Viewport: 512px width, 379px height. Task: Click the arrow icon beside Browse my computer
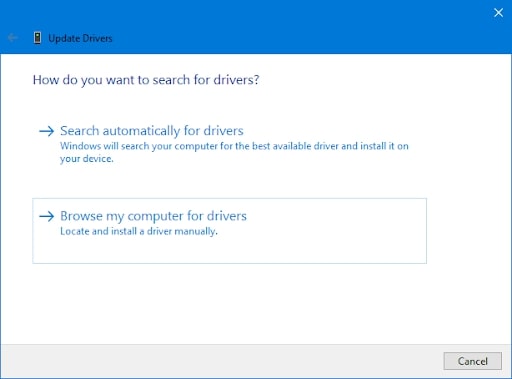[x=47, y=216]
